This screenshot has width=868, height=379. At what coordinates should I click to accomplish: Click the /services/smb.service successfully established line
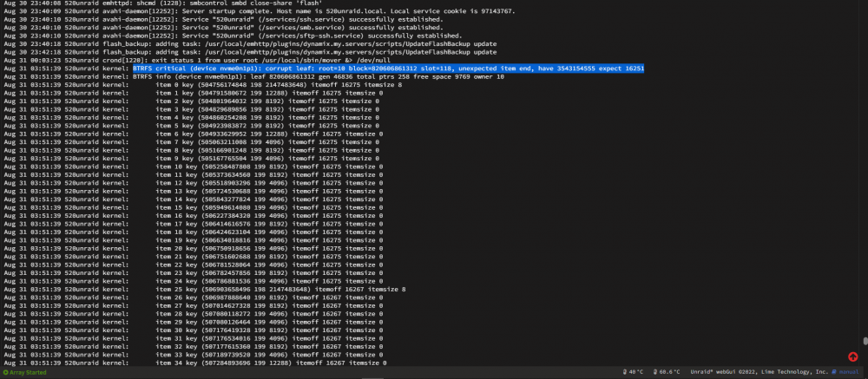pos(223,28)
